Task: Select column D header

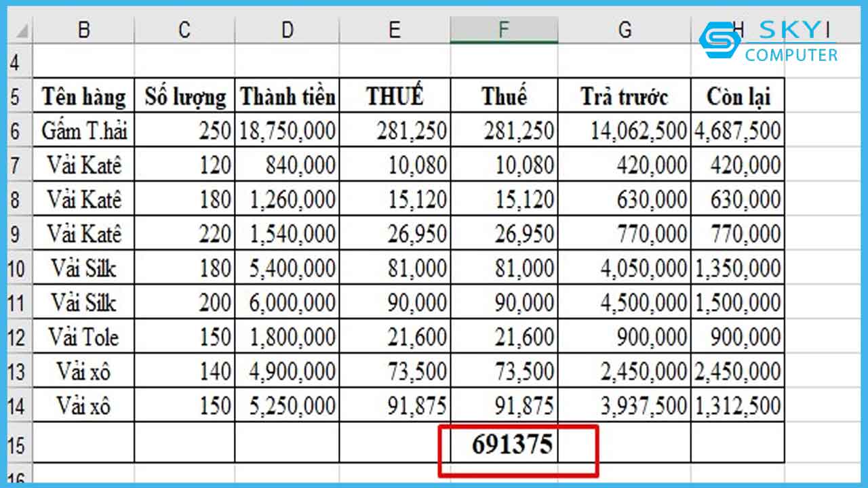Action: coord(288,30)
